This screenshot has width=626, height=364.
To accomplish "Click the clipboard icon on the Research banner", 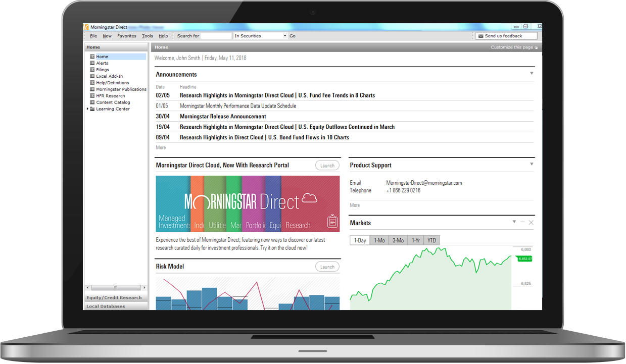I will tap(332, 221).
